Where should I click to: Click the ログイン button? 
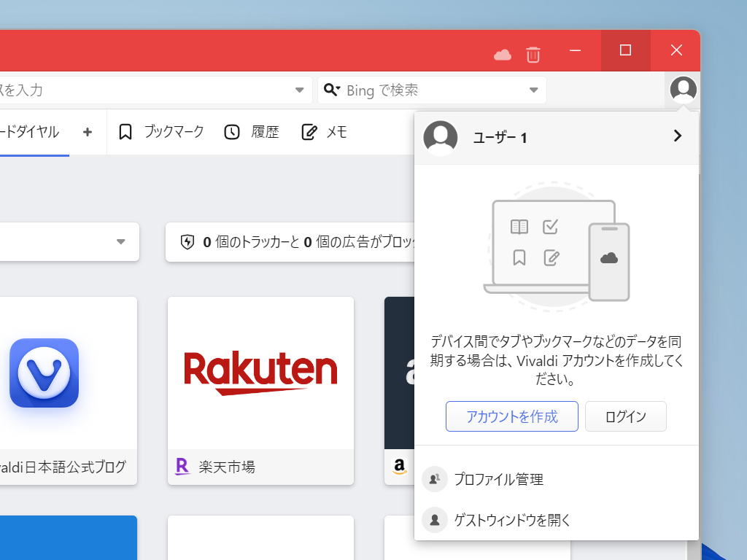click(625, 416)
